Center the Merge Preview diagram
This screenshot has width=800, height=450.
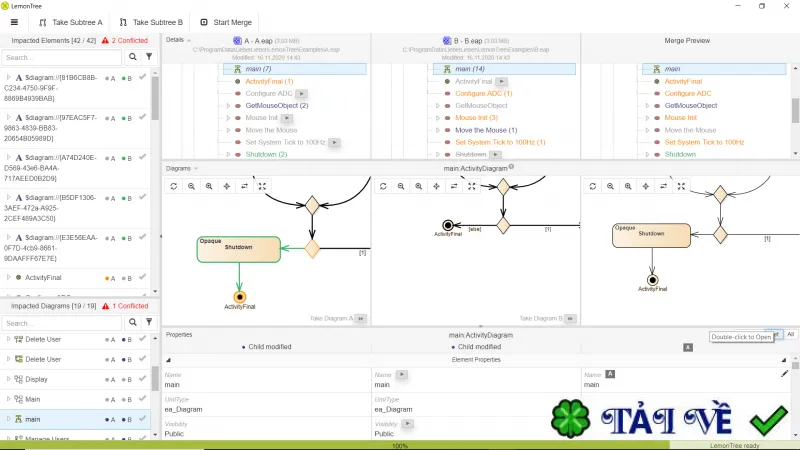pyautogui.click(x=645, y=186)
